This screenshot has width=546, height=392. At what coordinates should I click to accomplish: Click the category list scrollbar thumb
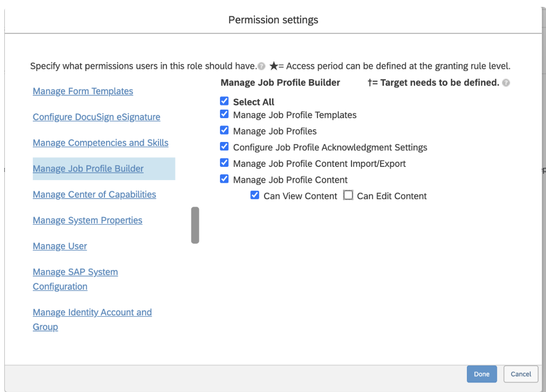pyautogui.click(x=195, y=225)
